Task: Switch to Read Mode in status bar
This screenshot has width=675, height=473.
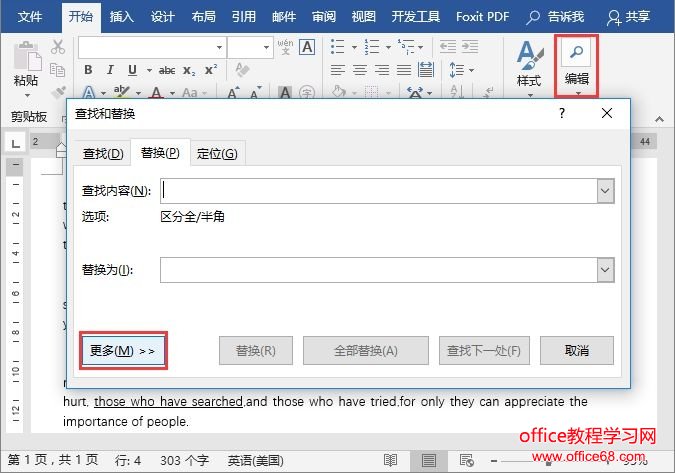Action: (x=390, y=461)
